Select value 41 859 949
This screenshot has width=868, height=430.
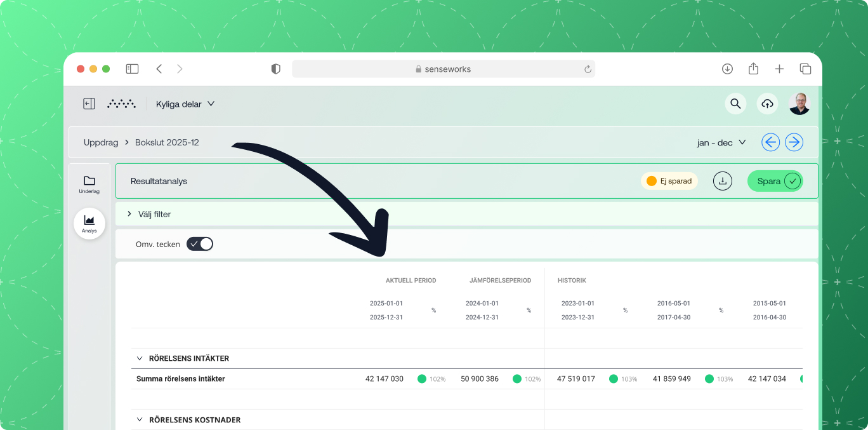pyautogui.click(x=672, y=379)
